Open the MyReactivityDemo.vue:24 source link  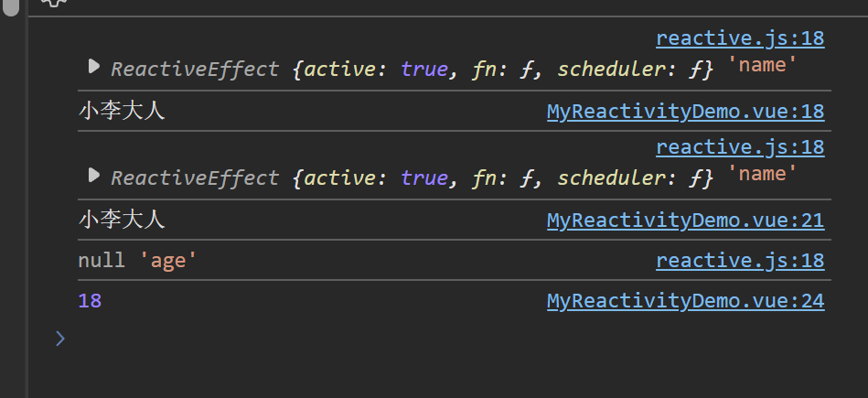685,301
